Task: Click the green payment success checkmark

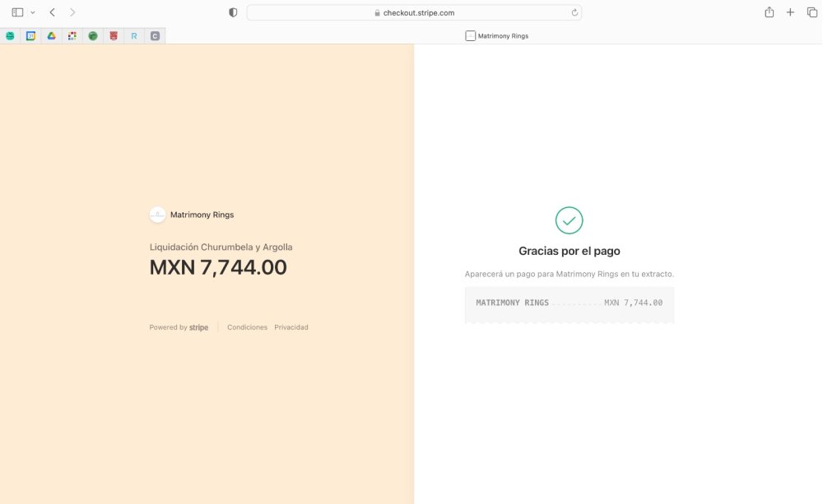Action: [569, 220]
